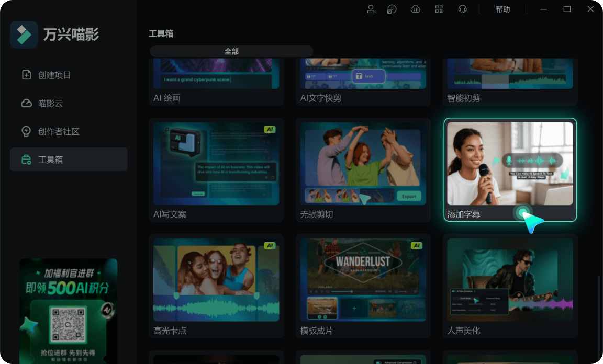This screenshot has width=603, height=364.
Task: Click the 喵影云 cloud icon
Action: 26,103
